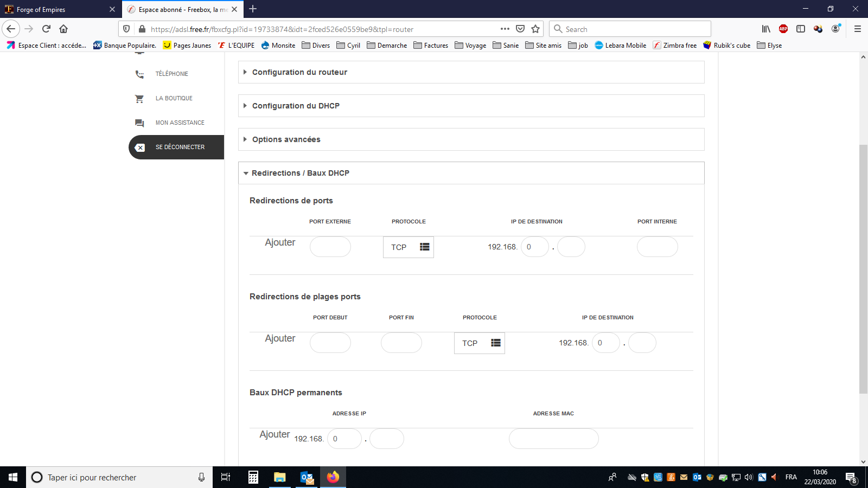Open TCP protocol dropdown for port redirection
Viewport: 868px width, 488px height.
click(409, 247)
